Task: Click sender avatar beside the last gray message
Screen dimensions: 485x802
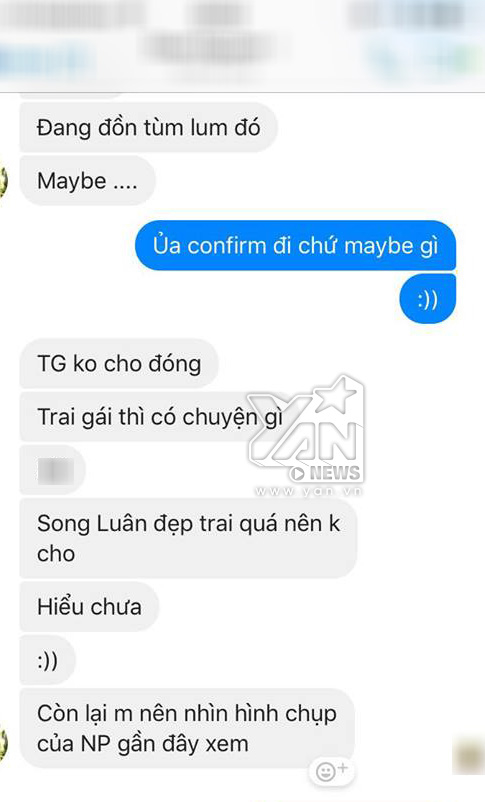Action: pos(4,744)
